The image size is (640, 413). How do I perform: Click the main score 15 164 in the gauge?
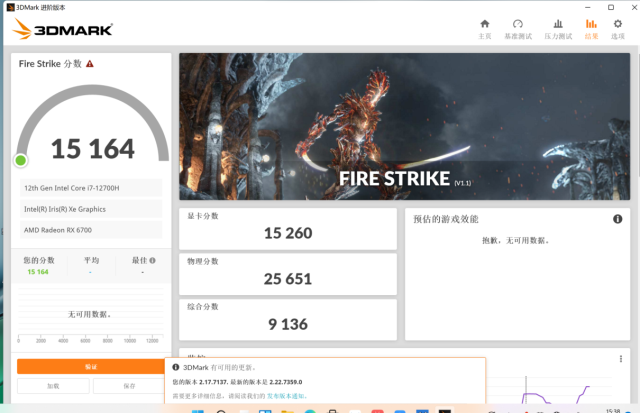(x=93, y=149)
